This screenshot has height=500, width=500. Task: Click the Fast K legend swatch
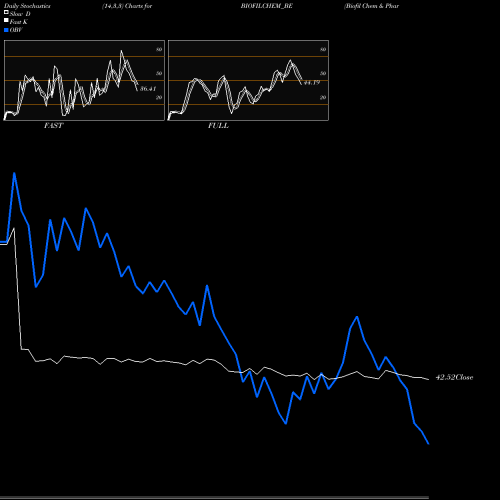(x=6, y=21)
